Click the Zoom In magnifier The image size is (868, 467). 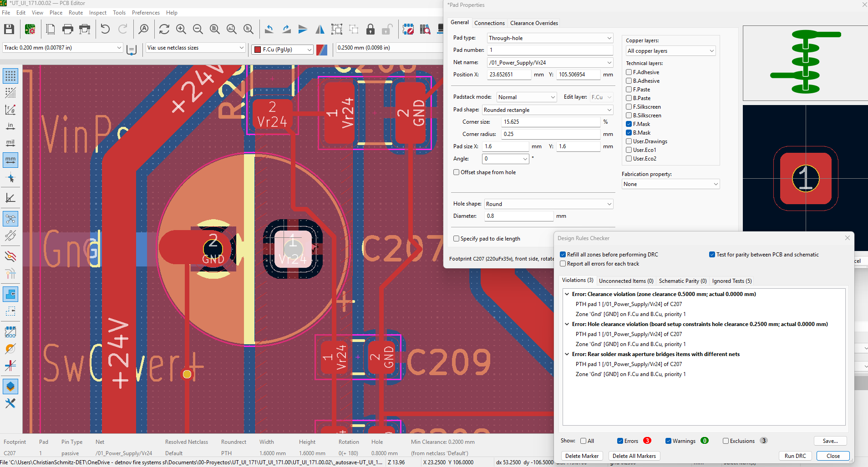point(181,30)
